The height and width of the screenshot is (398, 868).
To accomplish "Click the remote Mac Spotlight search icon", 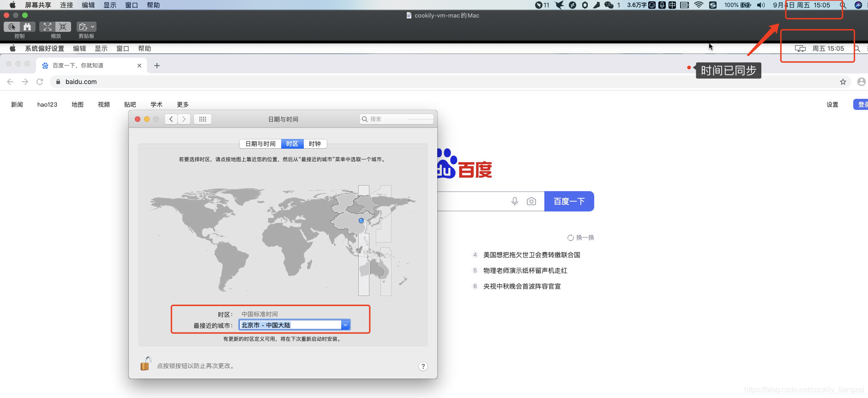I will [x=857, y=48].
